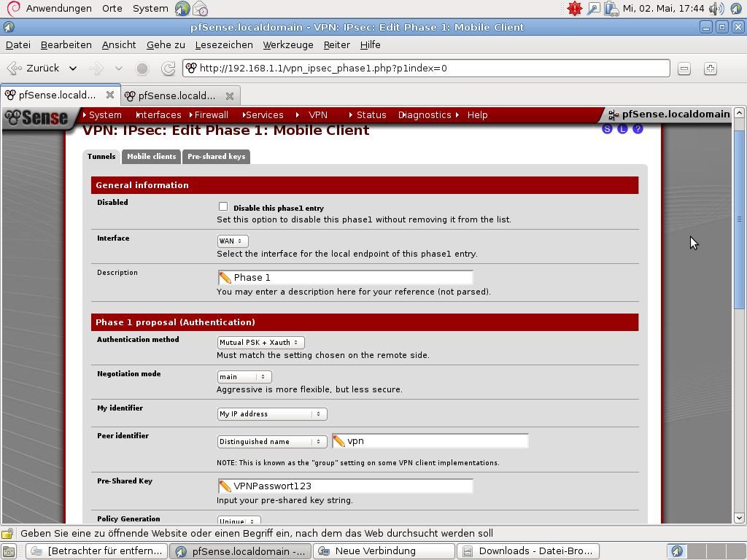Image resolution: width=747 pixels, height=560 pixels.
Task: Zoom in with the plus toolbar button
Action: [711, 69]
